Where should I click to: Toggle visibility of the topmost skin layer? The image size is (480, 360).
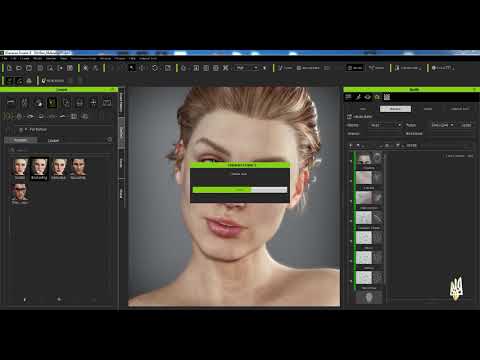pyautogui.click(x=351, y=161)
